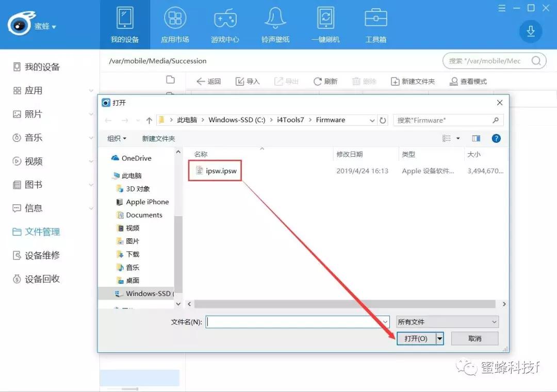Change the file view layout icon
The width and height of the screenshot is (557, 392).
(x=447, y=138)
